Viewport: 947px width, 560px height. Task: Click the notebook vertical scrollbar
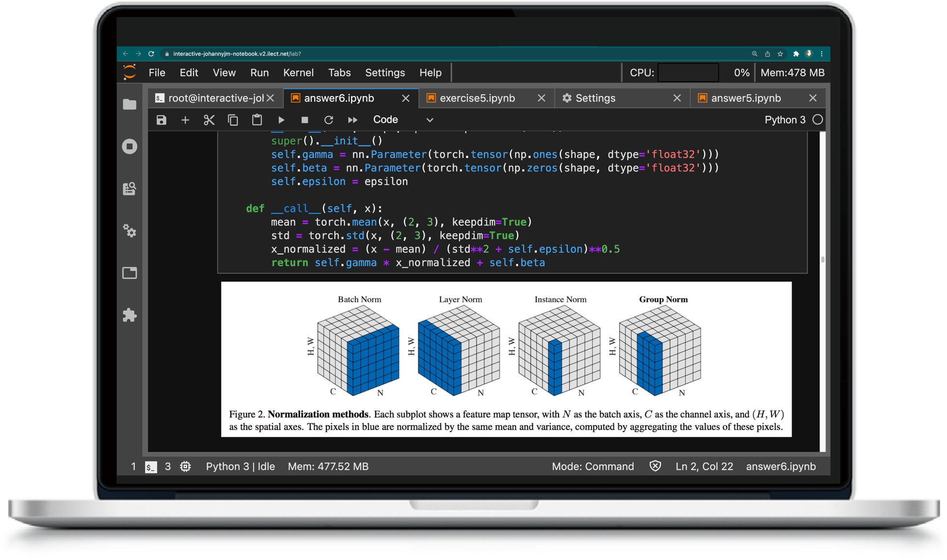point(822,260)
